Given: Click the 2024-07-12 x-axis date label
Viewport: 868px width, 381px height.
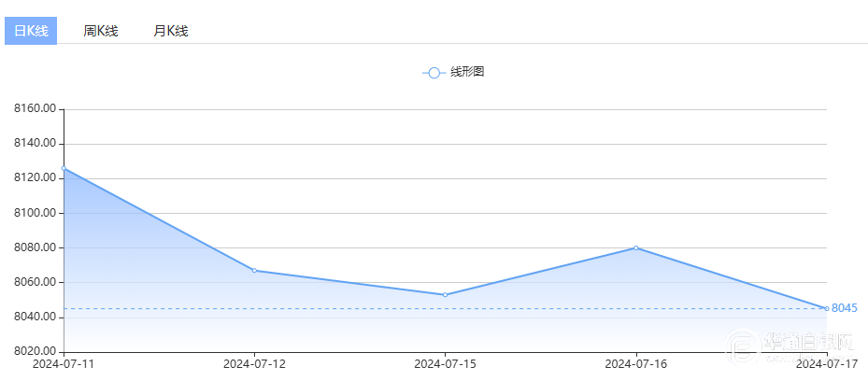Looking at the screenshot, I should click(x=254, y=364).
